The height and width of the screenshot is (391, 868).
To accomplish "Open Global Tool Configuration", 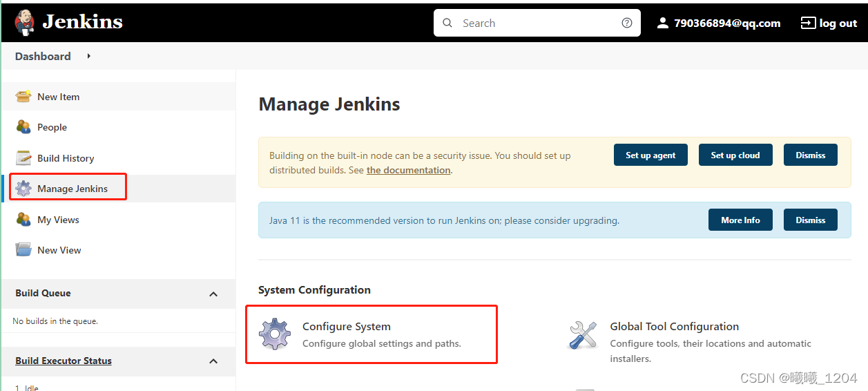I will tap(675, 326).
